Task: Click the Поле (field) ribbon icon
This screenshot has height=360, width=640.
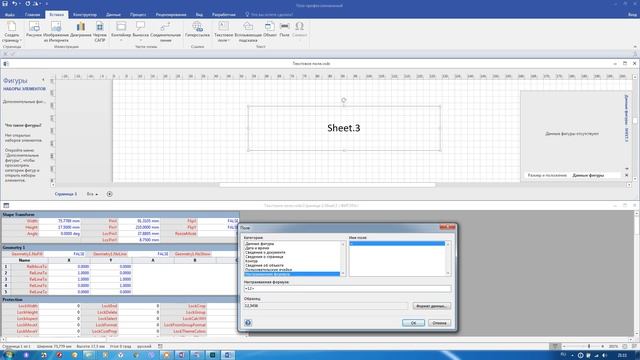Action: coord(284,27)
